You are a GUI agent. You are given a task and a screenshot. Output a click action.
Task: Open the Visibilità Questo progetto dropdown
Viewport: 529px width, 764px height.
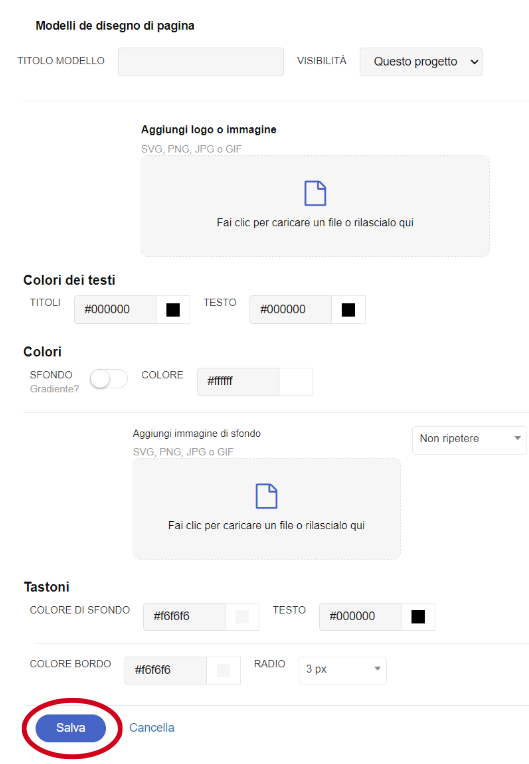pos(421,61)
